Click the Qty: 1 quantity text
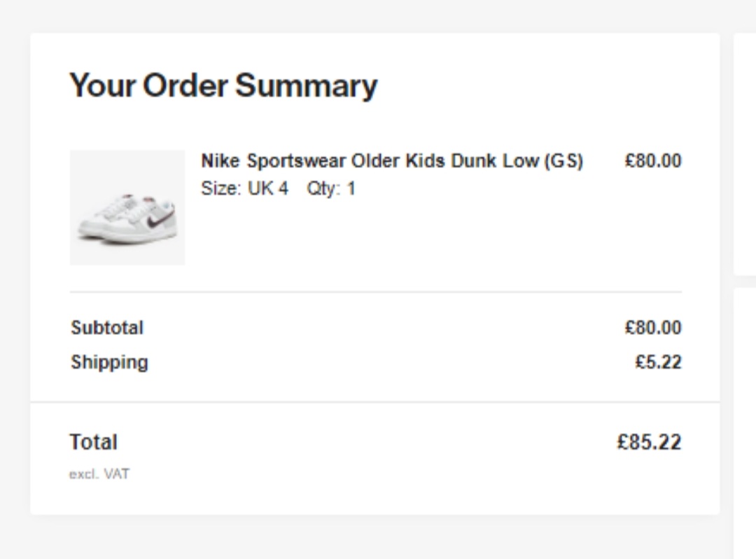The image size is (756, 559). point(331,188)
